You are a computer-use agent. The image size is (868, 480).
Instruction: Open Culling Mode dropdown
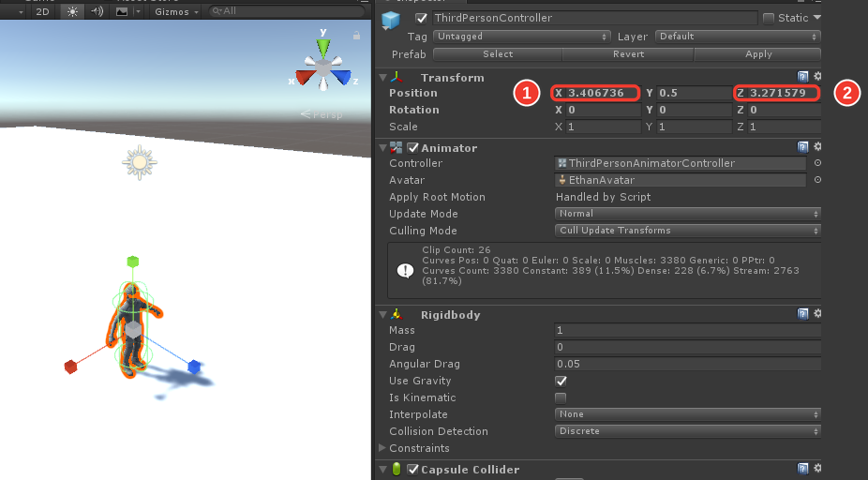pos(687,231)
